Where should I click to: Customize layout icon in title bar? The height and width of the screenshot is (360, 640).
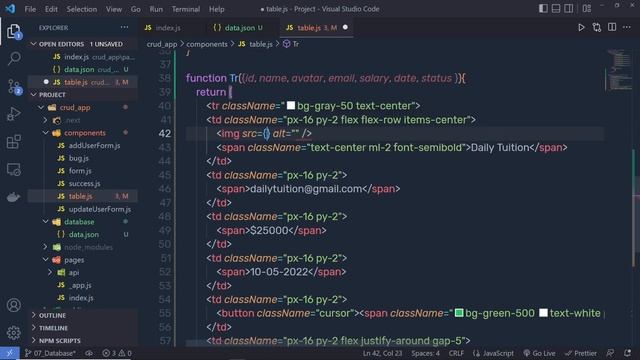pyautogui.click(x=587, y=9)
